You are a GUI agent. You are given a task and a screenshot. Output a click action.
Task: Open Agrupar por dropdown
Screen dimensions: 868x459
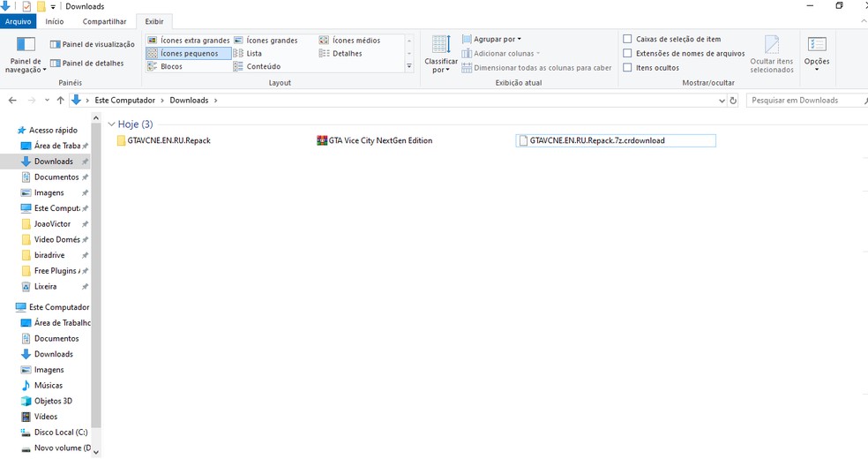(491, 40)
